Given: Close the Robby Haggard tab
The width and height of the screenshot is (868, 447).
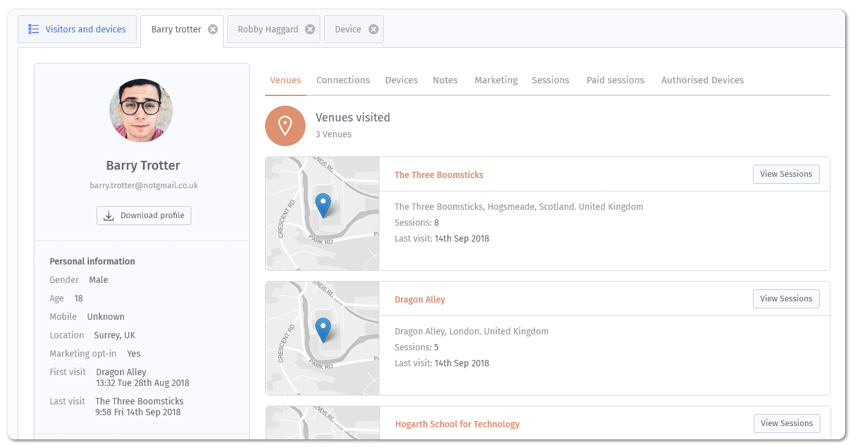Looking at the screenshot, I should tap(309, 29).
